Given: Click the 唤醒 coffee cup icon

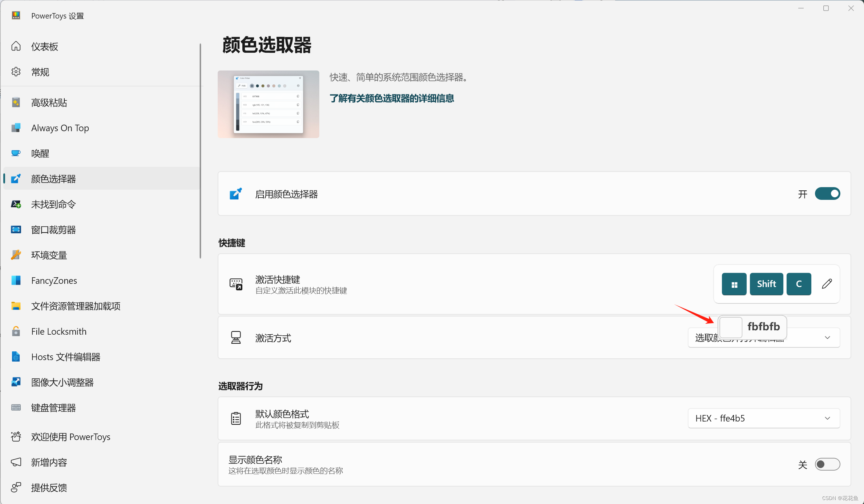Looking at the screenshot, I should 16,153.
